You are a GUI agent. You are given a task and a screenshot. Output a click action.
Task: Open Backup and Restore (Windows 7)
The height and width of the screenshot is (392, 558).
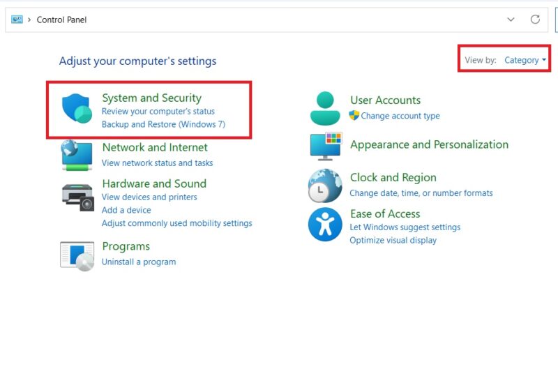[163, 124]
